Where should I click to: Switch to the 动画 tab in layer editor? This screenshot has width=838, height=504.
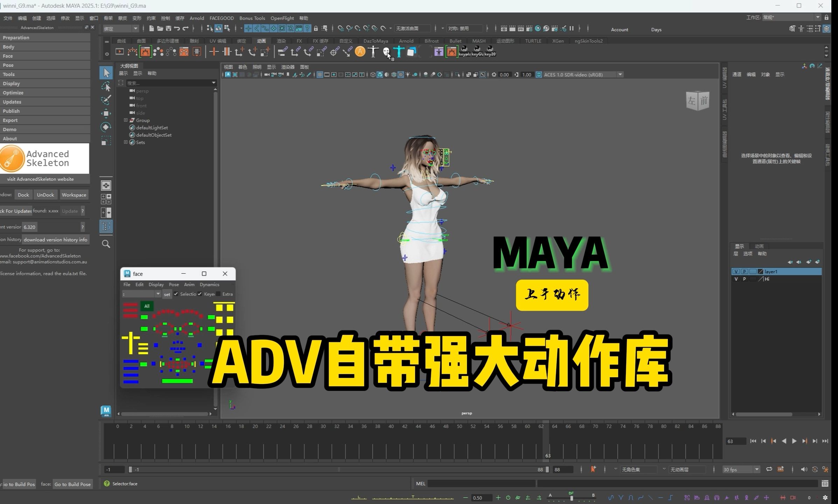pyautogui.click(x=759, y=246)
